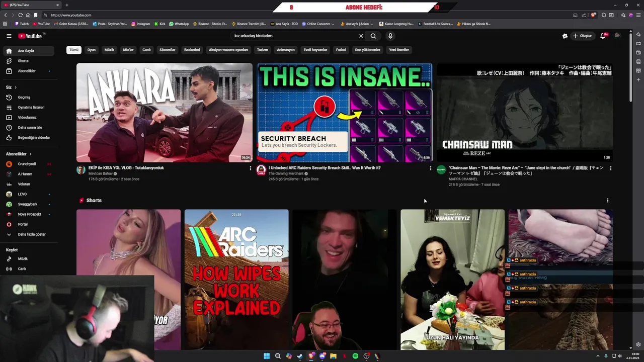Viewport: 644px width, 362px height.
Task: Open the LEVO subscription channel
Action: point(28,194)
